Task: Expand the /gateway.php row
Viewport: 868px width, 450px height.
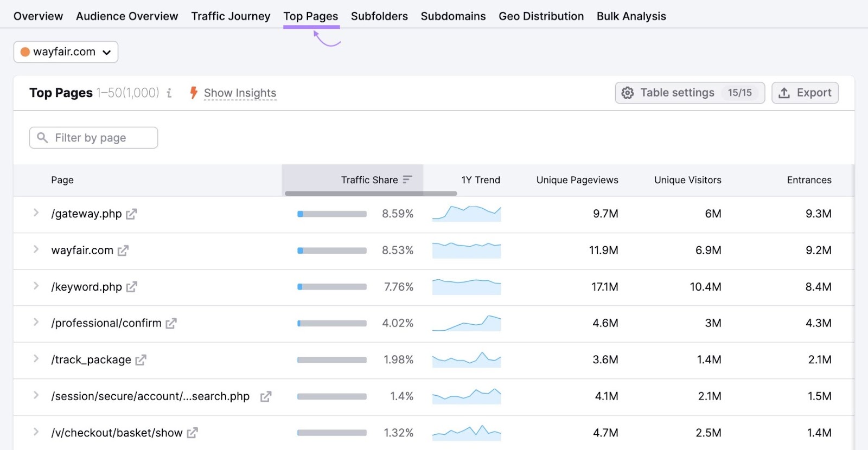Action: click(x=36, y=213)
